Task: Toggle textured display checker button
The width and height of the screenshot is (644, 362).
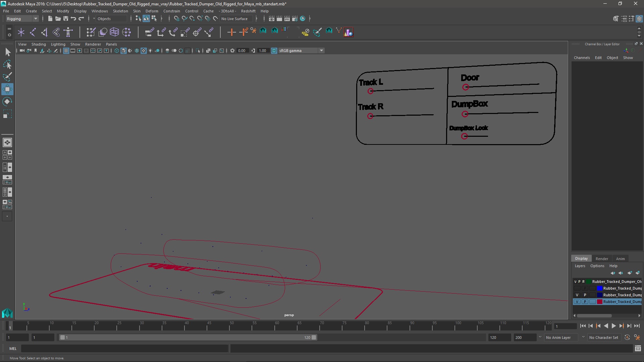Action: click(144, 51)
